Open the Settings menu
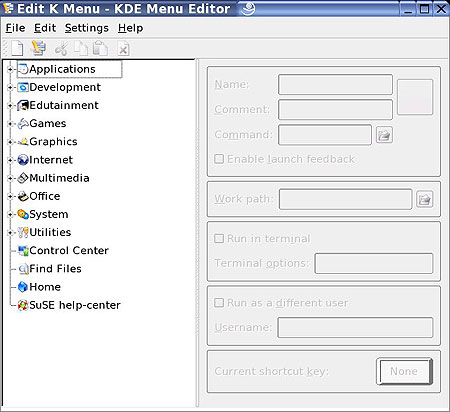This screenshot has height=412, width=450. tap(87, 28)
